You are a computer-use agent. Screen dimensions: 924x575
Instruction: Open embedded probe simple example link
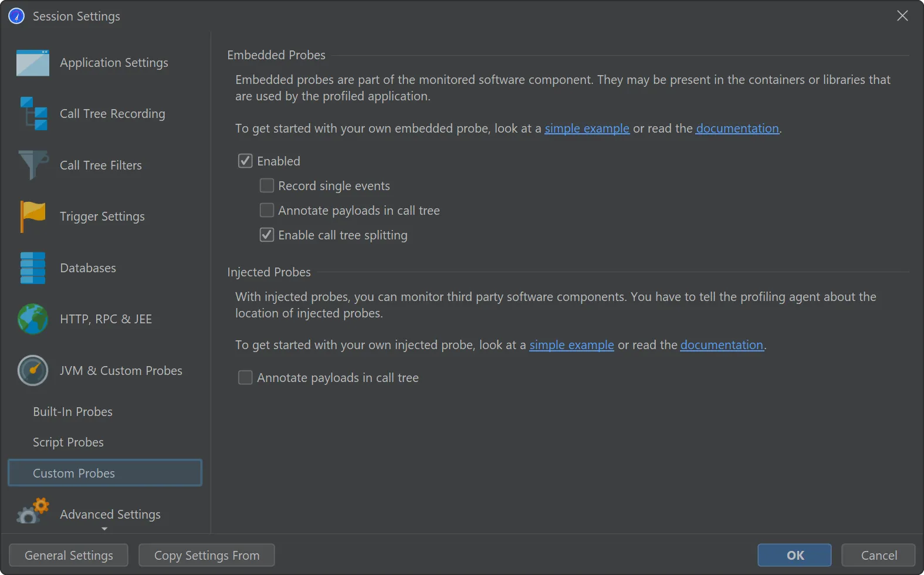coord(587,128)
